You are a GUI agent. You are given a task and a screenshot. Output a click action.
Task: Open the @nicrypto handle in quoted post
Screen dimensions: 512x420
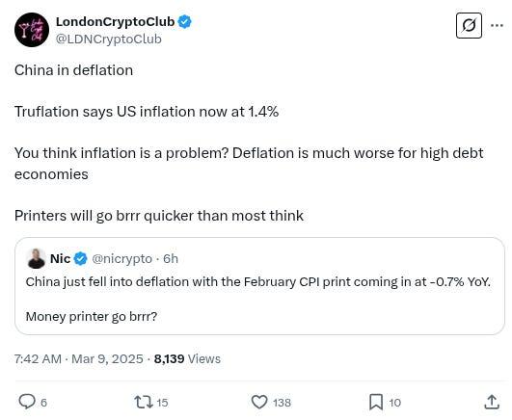pos(122,259)
